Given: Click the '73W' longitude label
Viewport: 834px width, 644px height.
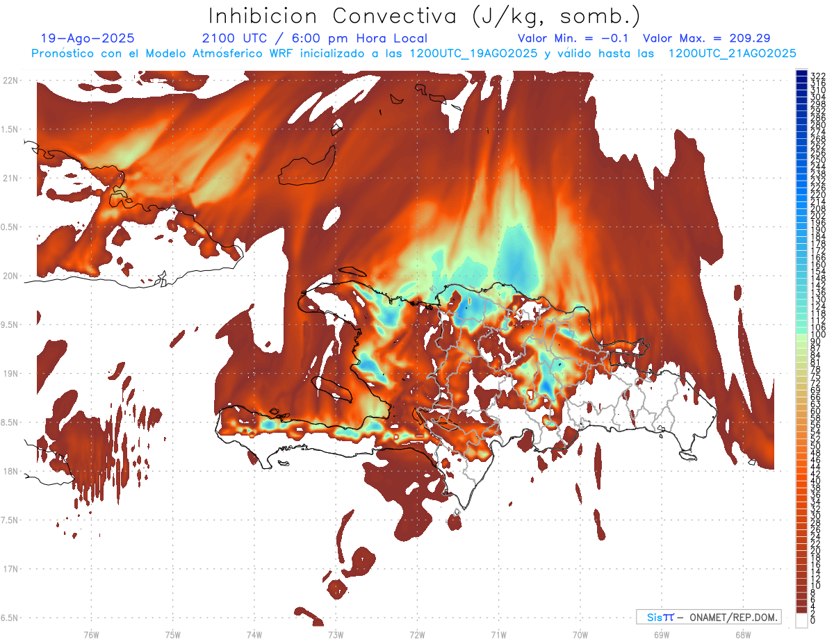Looking at the screenshot, I should (x=336, y=634).
